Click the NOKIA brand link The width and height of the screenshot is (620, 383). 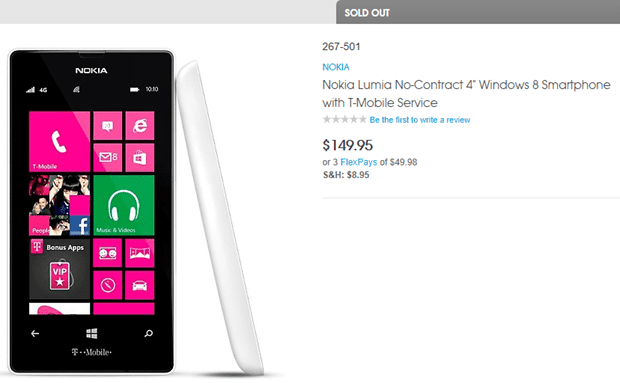point(336,67)
